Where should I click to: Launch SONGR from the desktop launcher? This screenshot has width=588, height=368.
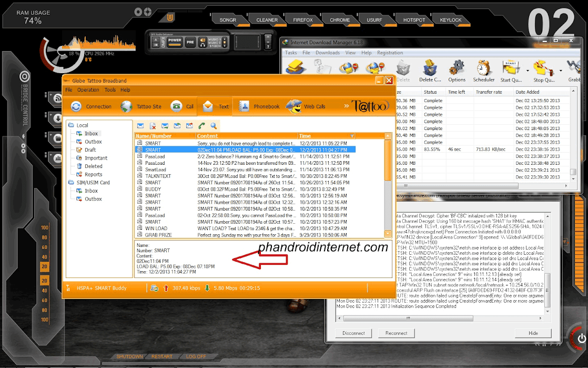228,21
